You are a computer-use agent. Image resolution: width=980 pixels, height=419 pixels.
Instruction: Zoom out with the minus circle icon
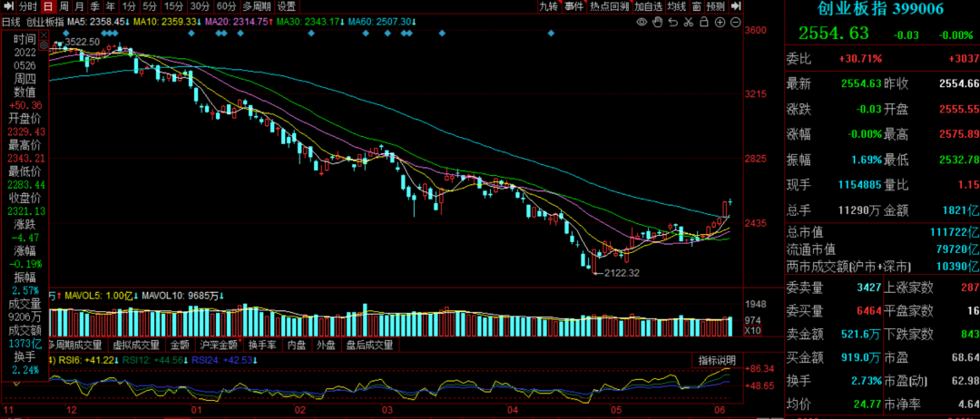[736, 23]
